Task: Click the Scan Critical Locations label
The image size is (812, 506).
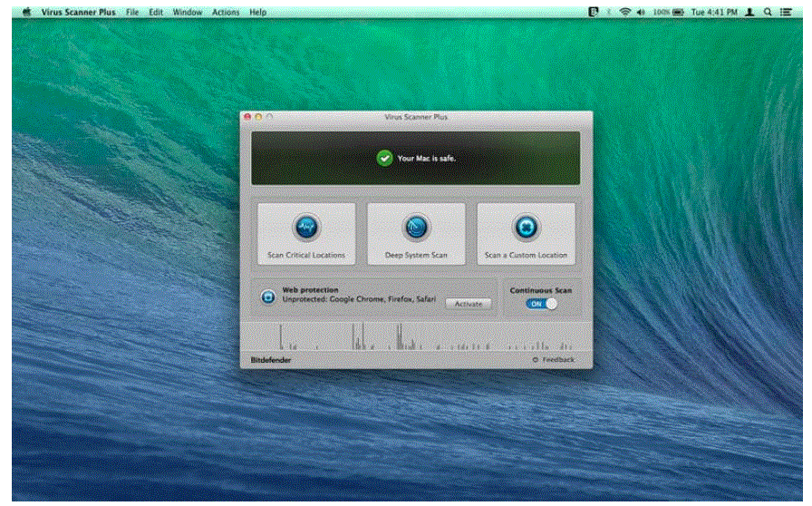Action: (306, 255)
